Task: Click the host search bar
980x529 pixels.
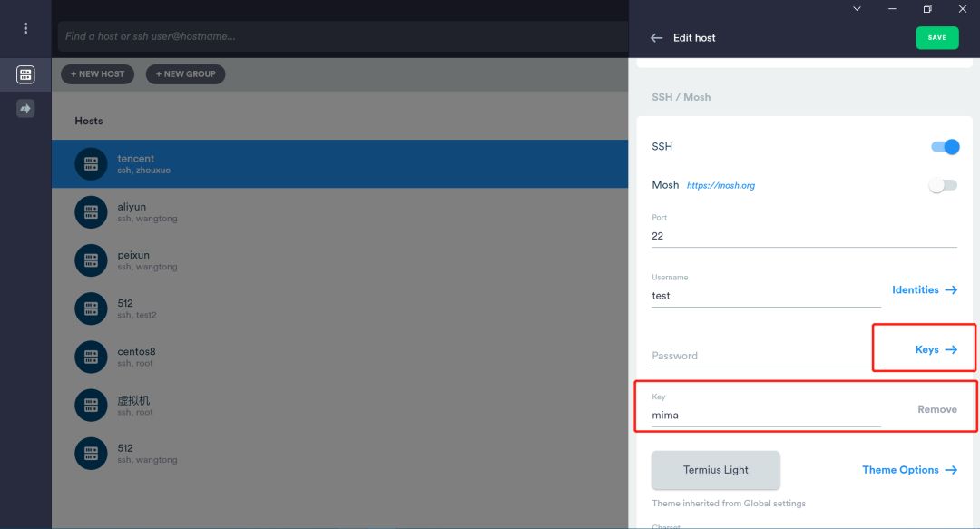Action: (x=343, y=36)
